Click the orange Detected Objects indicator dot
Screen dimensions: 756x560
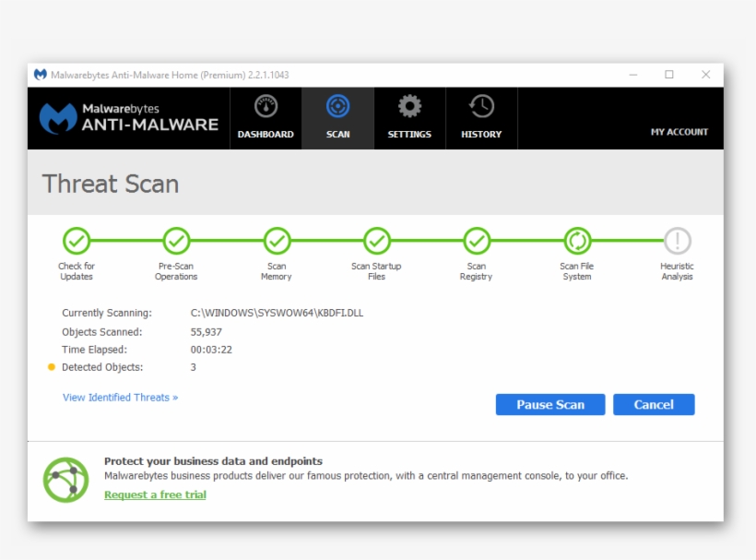(x=51, y=367)
